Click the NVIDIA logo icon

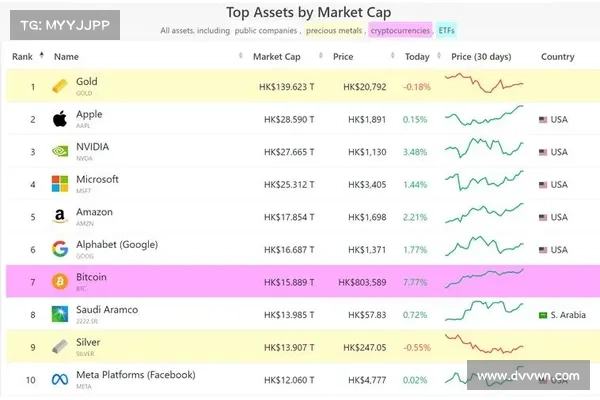point(59,152)
